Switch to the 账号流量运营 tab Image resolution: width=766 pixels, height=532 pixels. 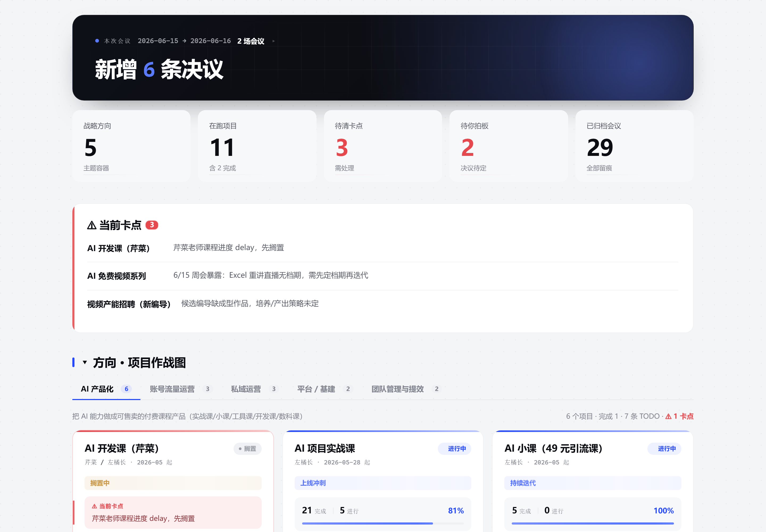(181, 389)
